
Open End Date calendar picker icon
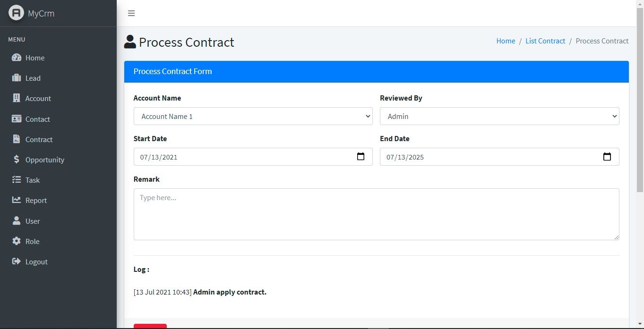(607, 157)
